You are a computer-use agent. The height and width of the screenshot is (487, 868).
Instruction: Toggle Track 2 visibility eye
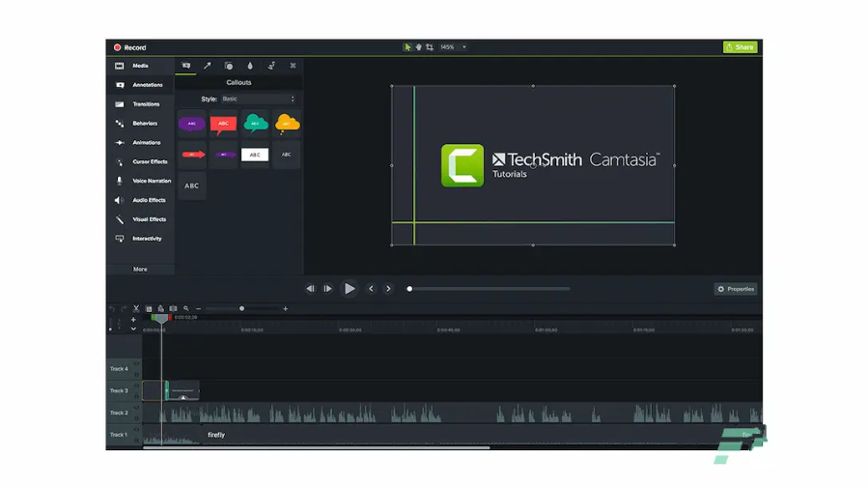tap(136, 408)
